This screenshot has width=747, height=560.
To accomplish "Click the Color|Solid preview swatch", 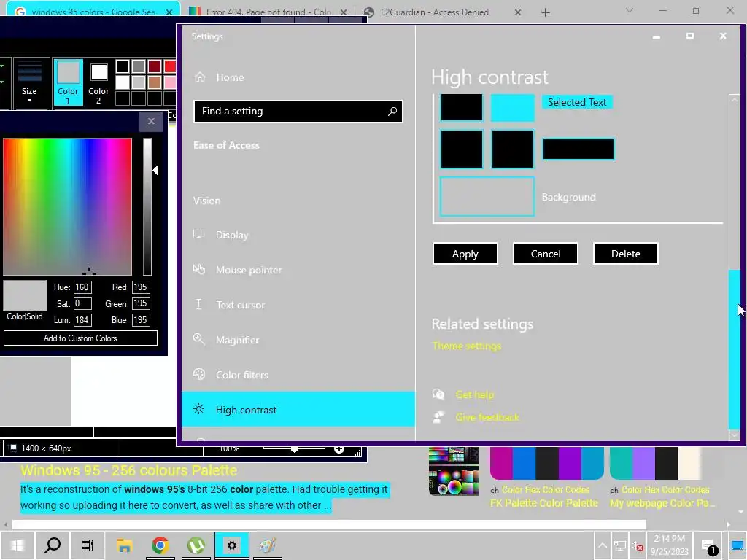I will (x=25, y=295).
